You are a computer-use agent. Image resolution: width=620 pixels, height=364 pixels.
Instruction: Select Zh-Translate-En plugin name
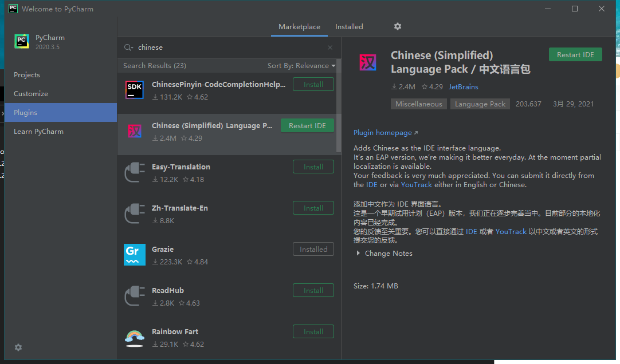(179, 208)
